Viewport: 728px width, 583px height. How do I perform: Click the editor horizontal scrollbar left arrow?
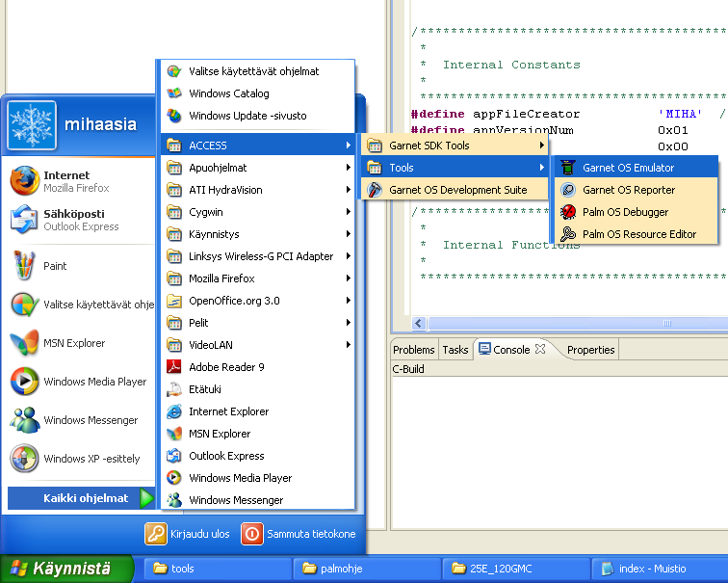[x=418, y=324]
